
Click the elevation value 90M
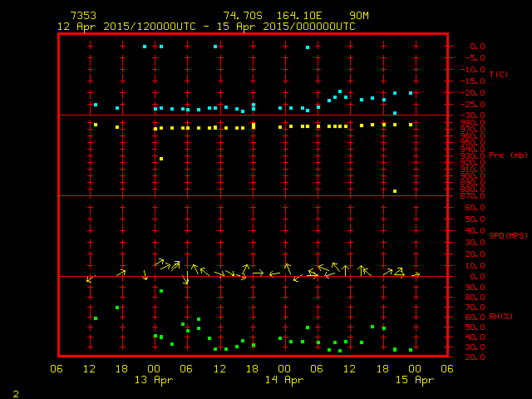[360, 16]
